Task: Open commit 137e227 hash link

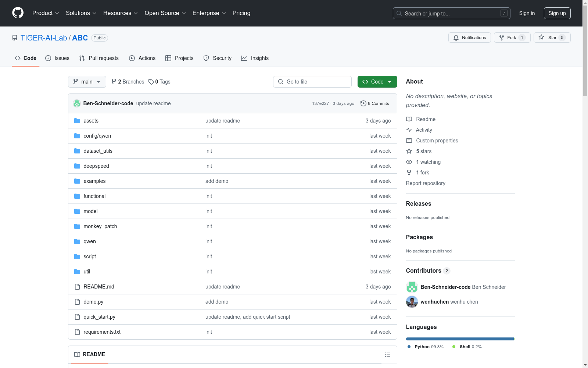Action: tap(320, 103)
